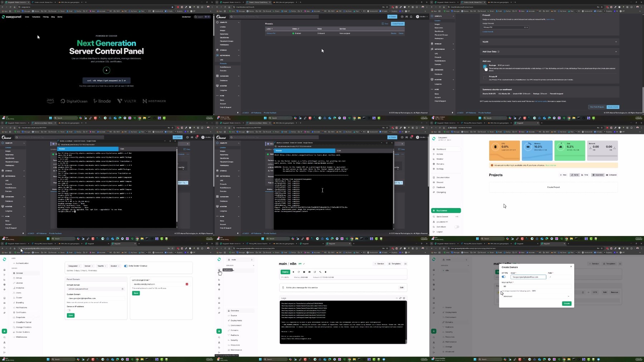Viewport: 644px width, 362px height.
Task: Open the Traefik dropdown in settings
Action: coord(102,266)
